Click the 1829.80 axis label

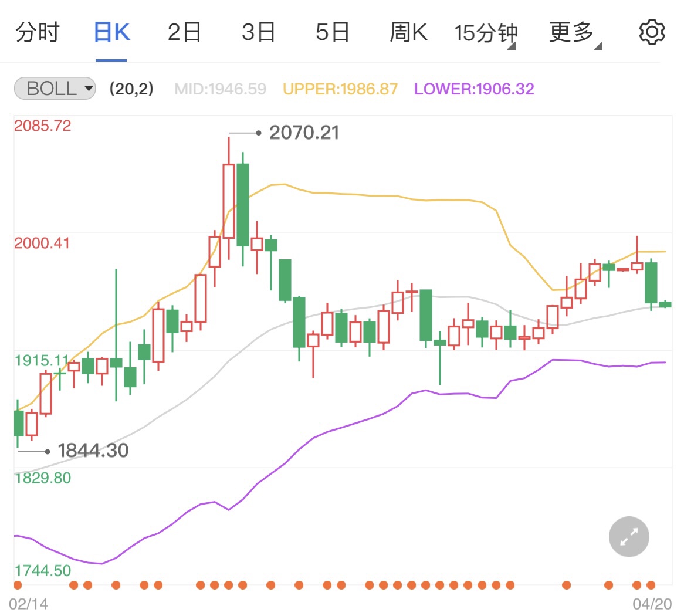tap(42, 478)
